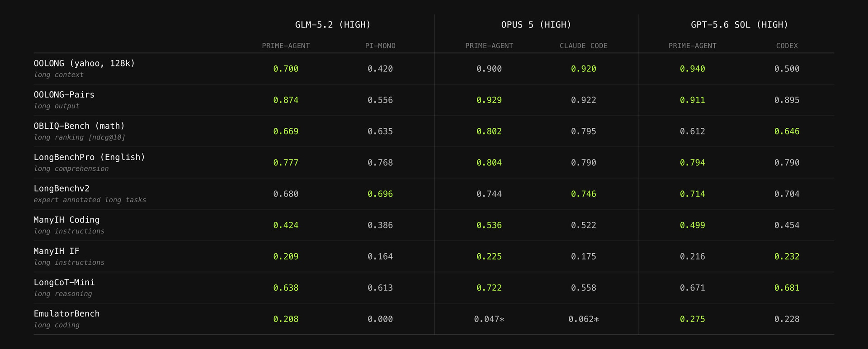Click the PI-MONO subheader
Viewport: 868px width, 349px height.
point(380,46)
